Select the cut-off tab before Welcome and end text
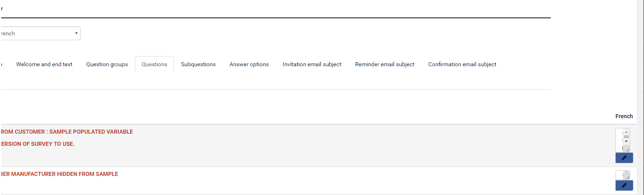This screenshot has width=644, height=195. (x=1, y=64)
